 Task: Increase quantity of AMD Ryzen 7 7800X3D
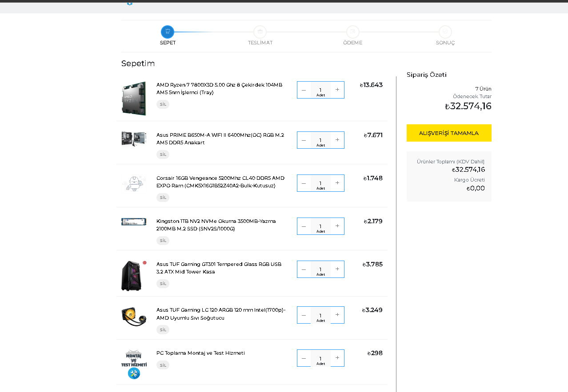[x=337, y=90]
